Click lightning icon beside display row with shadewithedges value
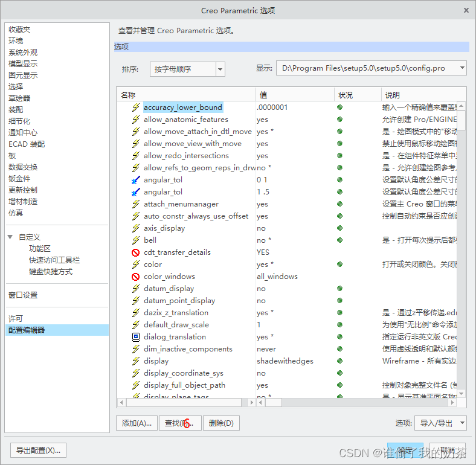Screen dimensions: 476x465 [136, 361]
